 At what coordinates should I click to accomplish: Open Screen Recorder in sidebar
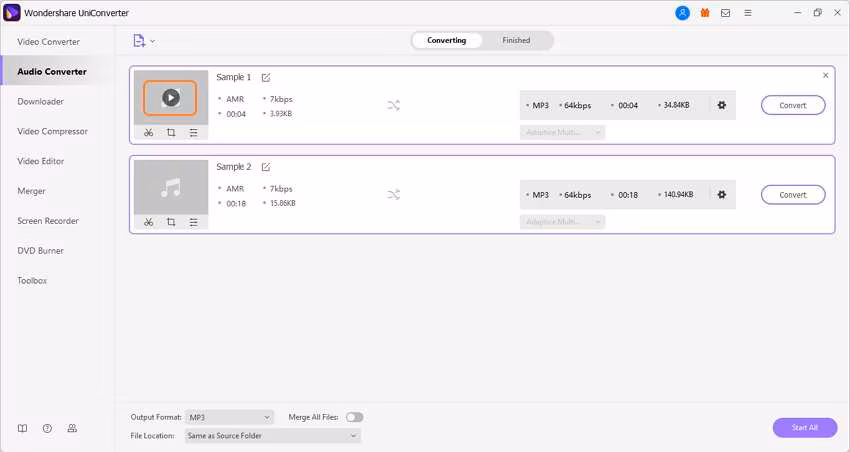(x=48, y=221)
